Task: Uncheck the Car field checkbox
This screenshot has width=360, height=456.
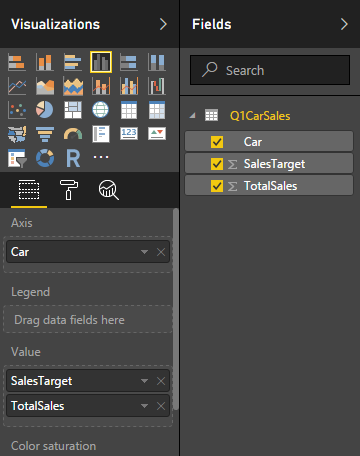Action: [x=217, y=142]
